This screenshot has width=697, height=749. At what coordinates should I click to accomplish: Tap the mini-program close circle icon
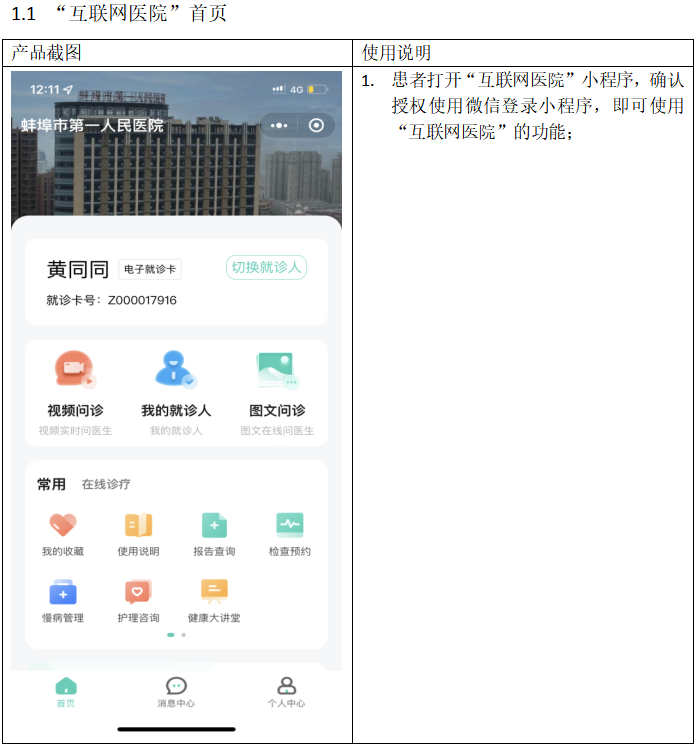coord(316,126)
